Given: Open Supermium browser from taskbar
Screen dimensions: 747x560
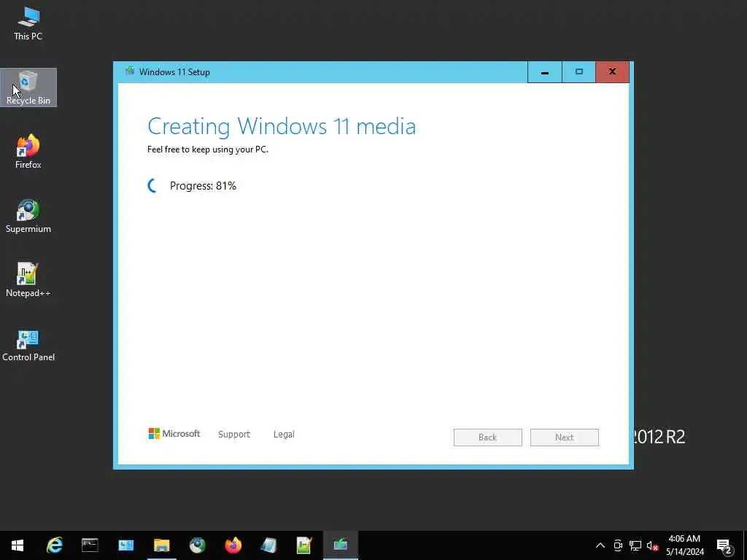Looking at the screenshot, I should tap(197, 545).
